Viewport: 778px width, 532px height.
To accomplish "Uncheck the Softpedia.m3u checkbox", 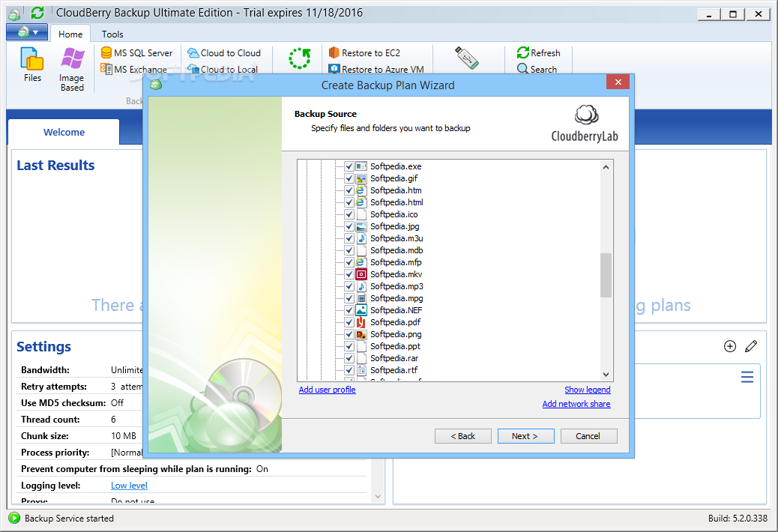I will pos(349,238).
